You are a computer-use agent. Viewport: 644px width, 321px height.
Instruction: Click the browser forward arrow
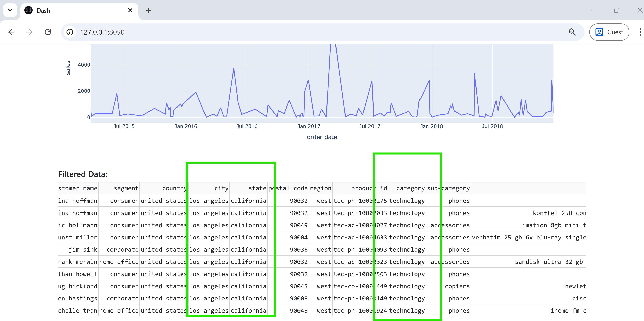click(30, 32)
